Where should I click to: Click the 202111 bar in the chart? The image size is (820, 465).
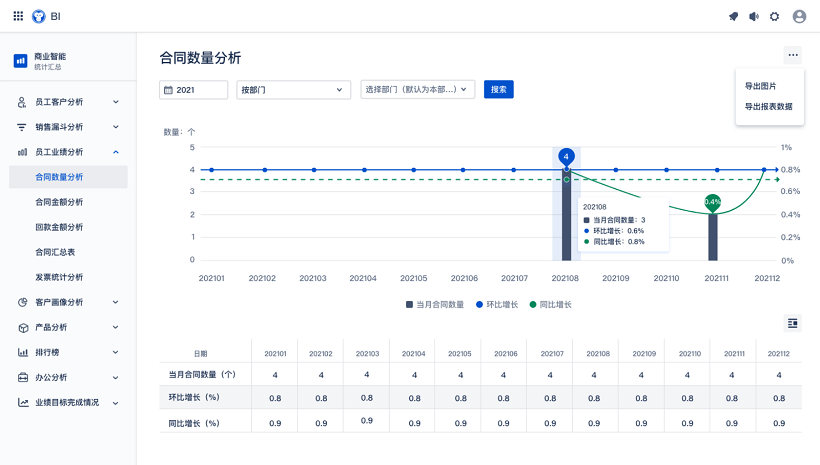click(713, 237)
